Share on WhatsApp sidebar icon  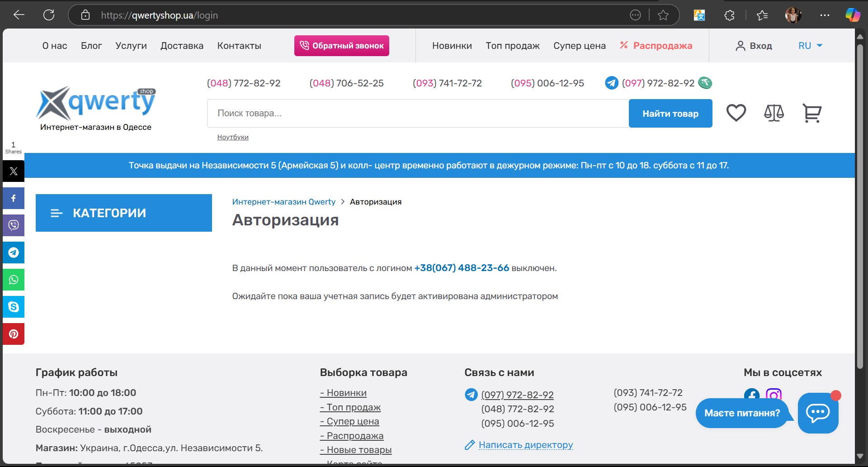pyautogui.click(x=14, y=280)
